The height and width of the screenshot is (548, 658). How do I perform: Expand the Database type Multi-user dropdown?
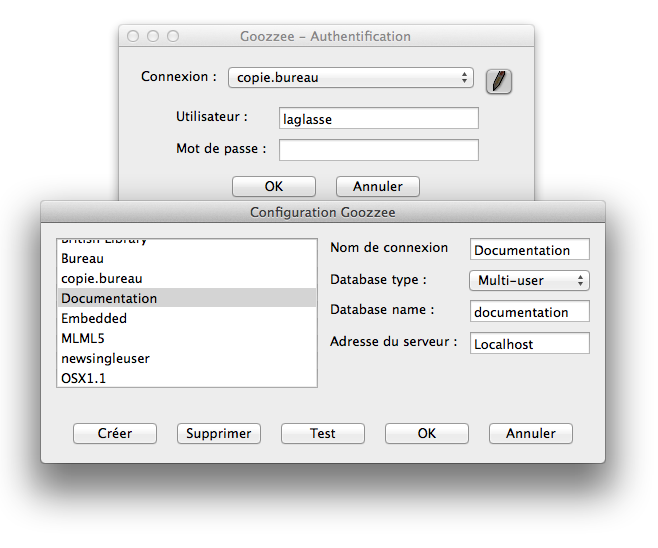tap(529, 281)
